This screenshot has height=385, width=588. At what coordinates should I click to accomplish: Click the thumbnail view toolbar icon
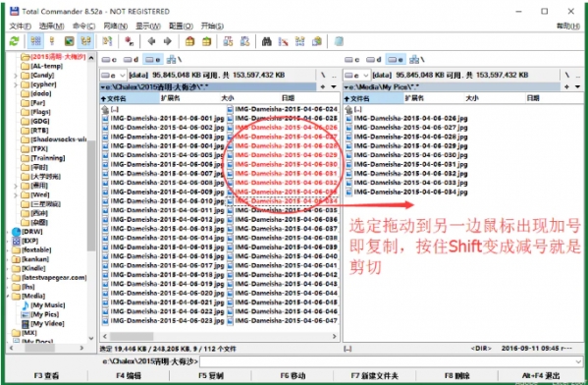point(69,41)
